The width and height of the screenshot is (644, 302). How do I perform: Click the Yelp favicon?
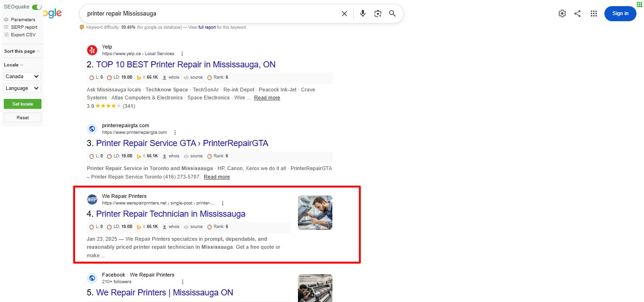pyautogui.click(x=92, y=50)
